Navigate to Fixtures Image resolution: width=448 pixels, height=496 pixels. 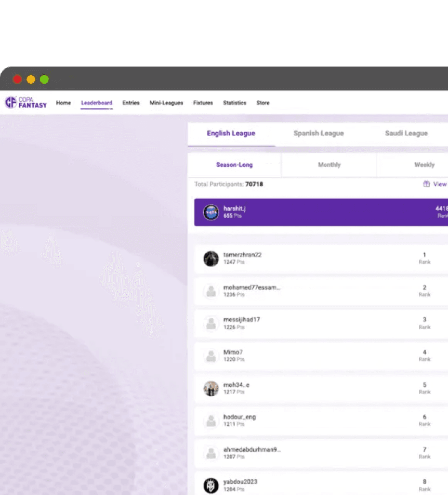tap(203, 103)
